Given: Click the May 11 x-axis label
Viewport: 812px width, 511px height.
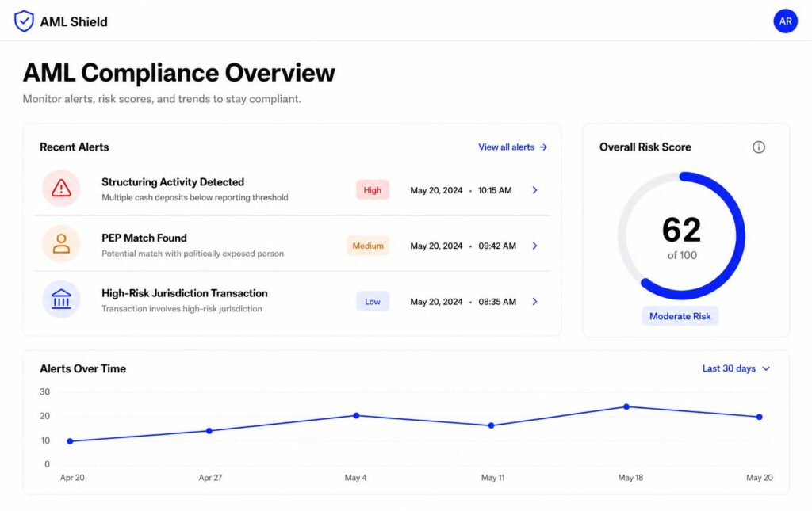Looking at the screenshot, I should 492,478.
